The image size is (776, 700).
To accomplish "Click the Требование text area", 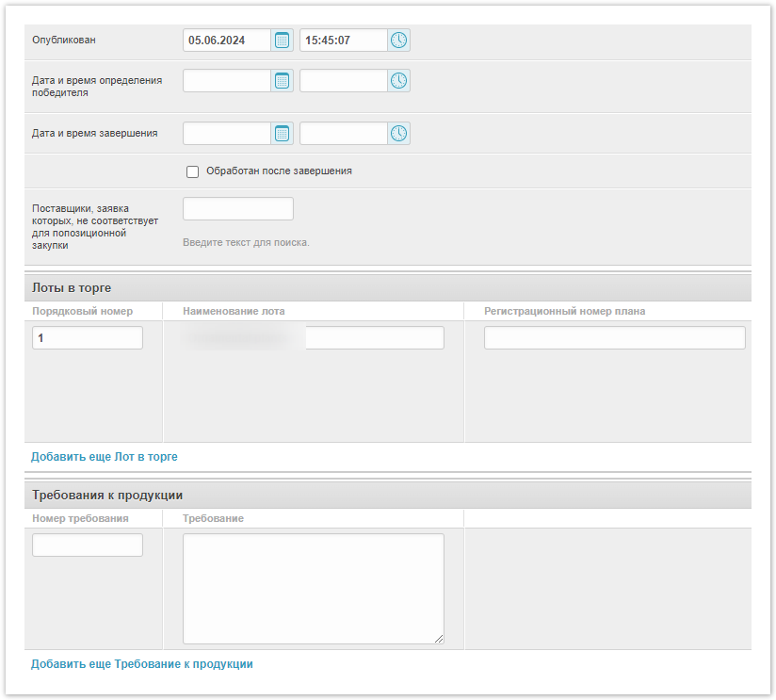I will click(313, 589).
